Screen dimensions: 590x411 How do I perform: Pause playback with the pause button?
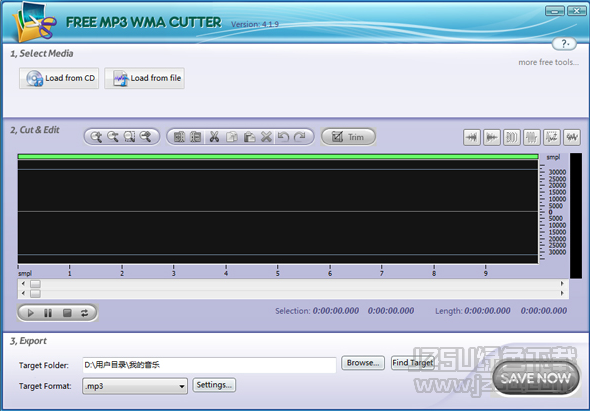point(48,313)
